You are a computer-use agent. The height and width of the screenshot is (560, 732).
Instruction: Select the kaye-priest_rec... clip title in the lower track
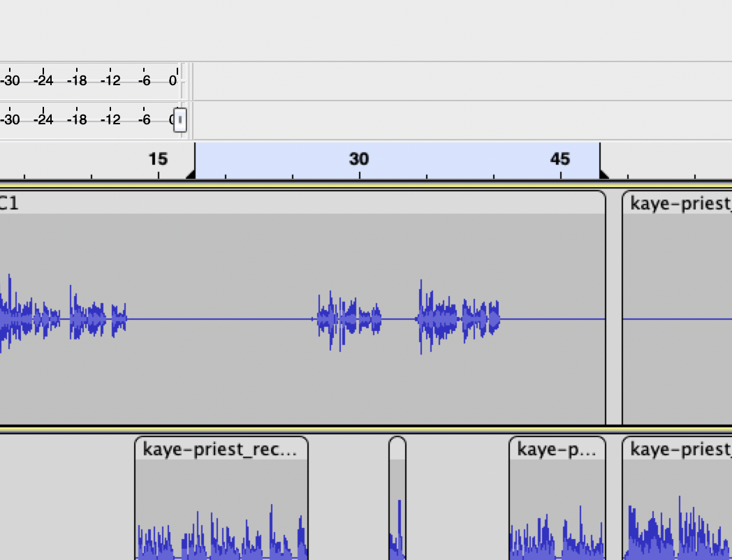click(x=221, y=449)
